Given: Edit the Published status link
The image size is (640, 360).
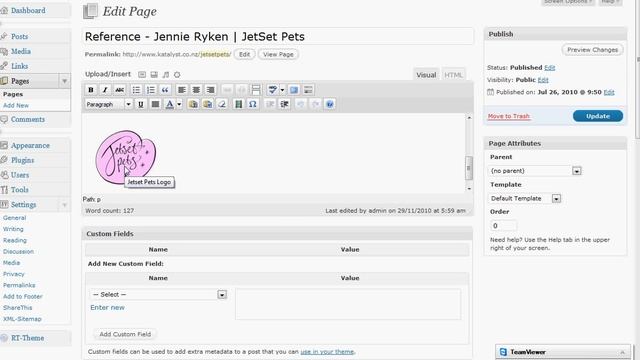Looking at the screenshot, I should pos(549,68).
